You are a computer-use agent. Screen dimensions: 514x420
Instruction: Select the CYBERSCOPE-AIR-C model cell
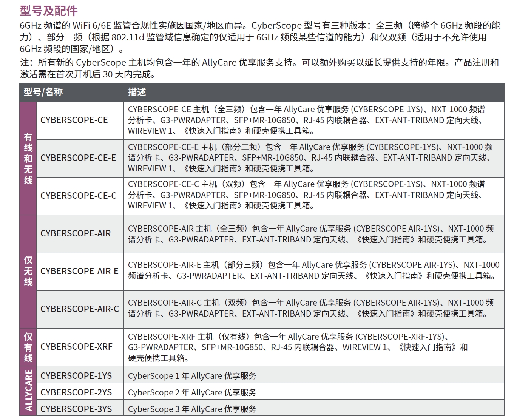coord(80,309)
